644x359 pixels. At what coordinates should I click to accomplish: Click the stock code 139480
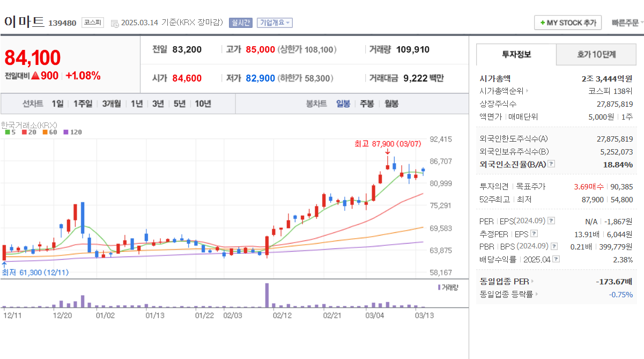coord(62,23)
